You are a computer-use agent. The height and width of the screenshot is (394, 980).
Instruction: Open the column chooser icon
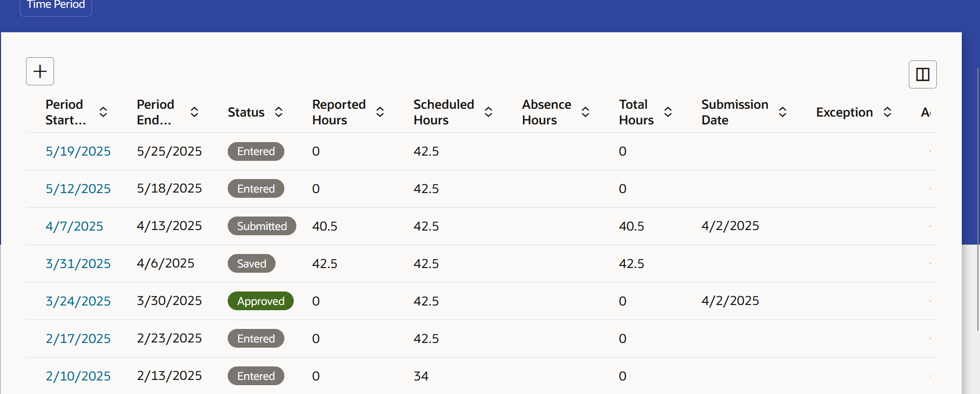pyautogui.click(x=922, y=74)
